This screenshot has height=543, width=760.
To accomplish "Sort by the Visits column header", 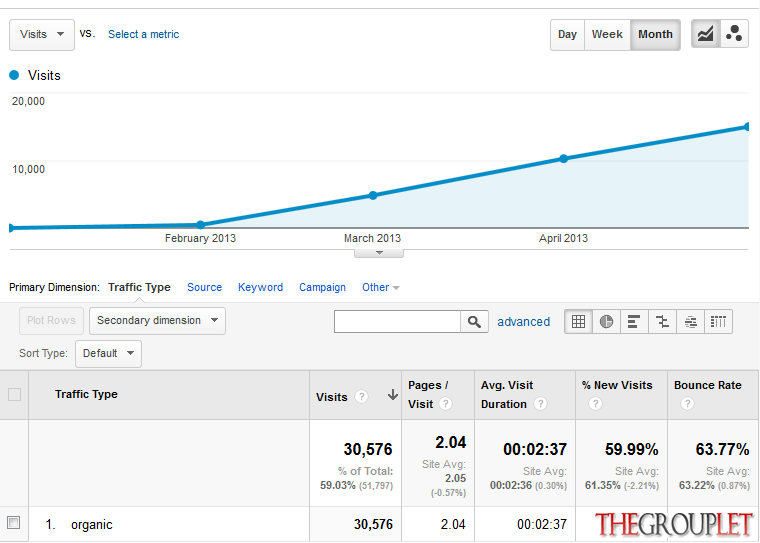I will pyautogui.click(x=332, y=397).
